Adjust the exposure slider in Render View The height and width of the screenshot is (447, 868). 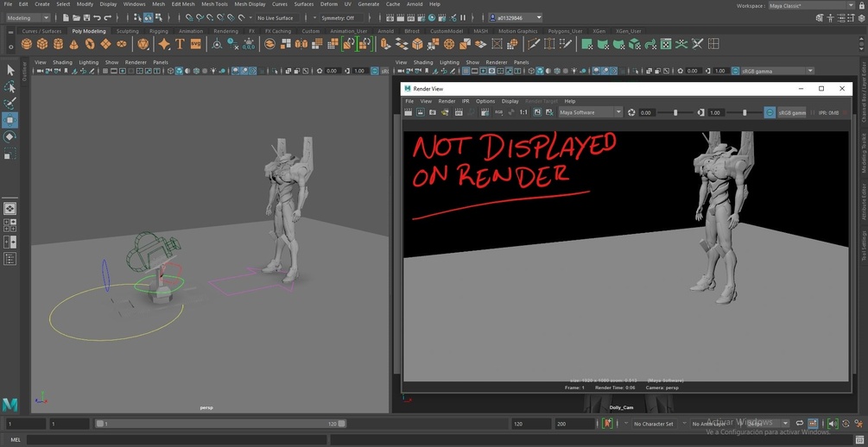click(675, 112)
